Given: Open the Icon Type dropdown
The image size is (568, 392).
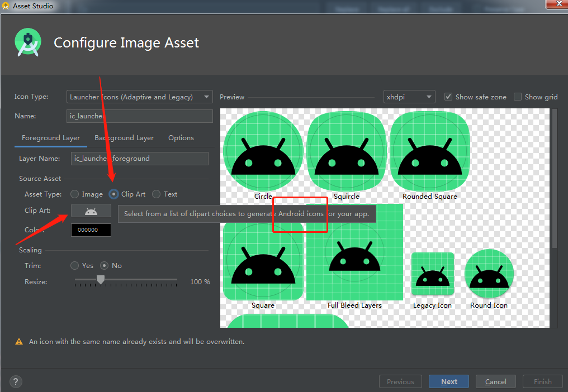Looking at the screenshot, I should (x=139, y=97).
